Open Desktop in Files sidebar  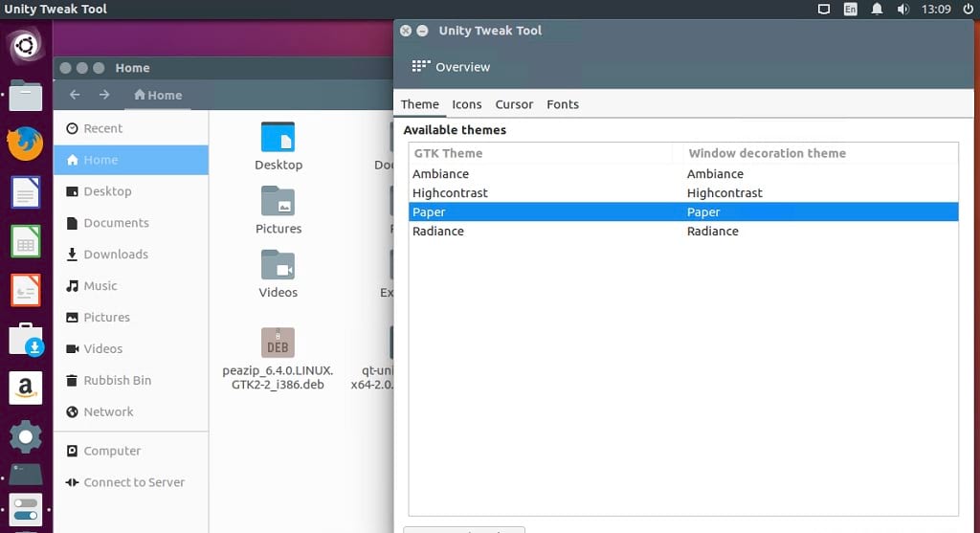click(x=131, y=191)
